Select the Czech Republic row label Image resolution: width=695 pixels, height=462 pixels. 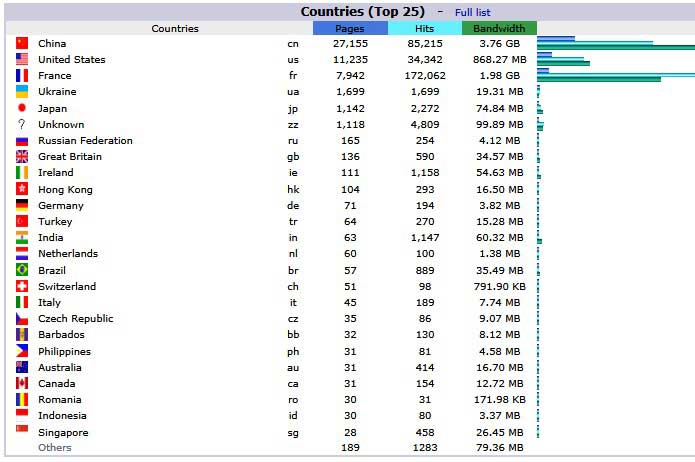tap(75, 318)
